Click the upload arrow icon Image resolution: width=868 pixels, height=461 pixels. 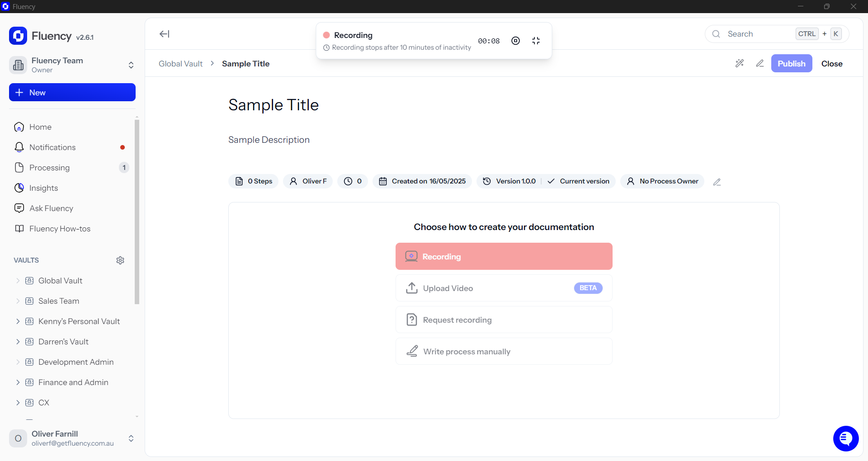click(412, 288)
